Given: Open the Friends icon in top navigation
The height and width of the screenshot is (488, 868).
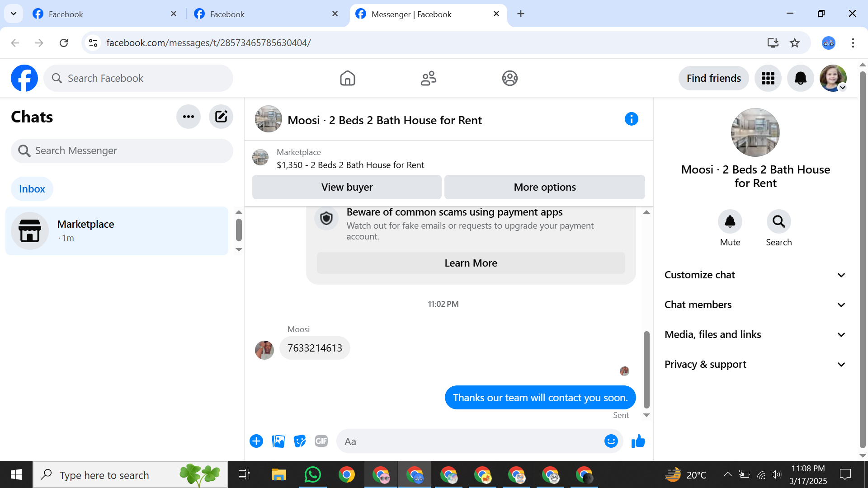Looking at the screenshot, I should [x=429, y=78].
